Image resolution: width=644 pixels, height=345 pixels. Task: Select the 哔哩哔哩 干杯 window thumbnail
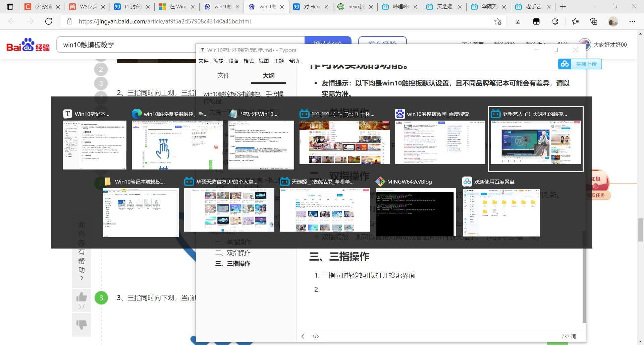click(x=344, y=137)
